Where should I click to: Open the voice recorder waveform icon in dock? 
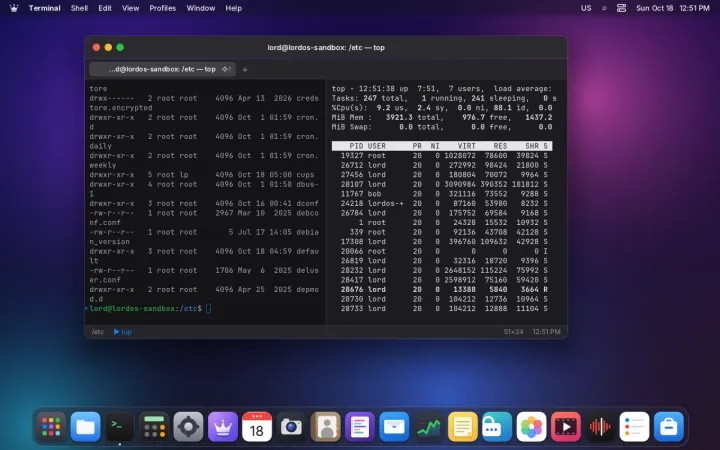pos(600,427)
